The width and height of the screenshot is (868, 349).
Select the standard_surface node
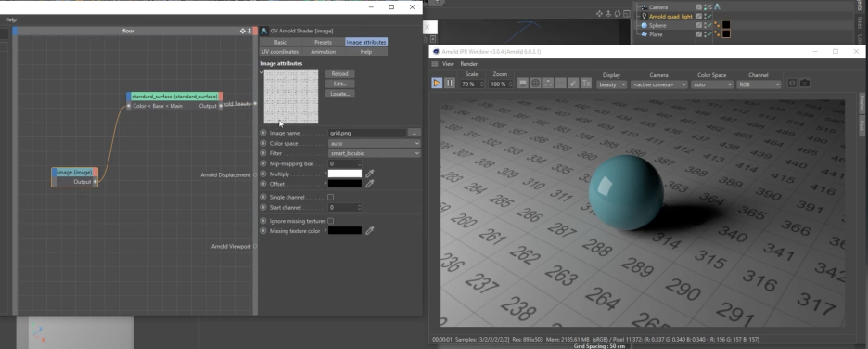point(174,97)
